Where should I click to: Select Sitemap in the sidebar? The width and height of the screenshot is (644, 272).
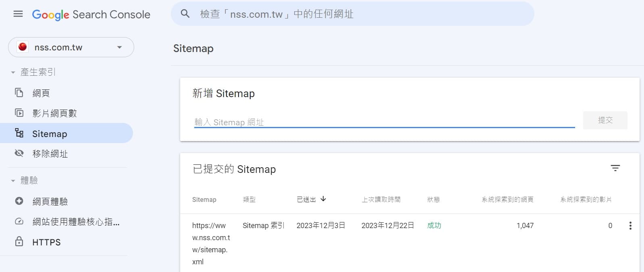(66, 133)
